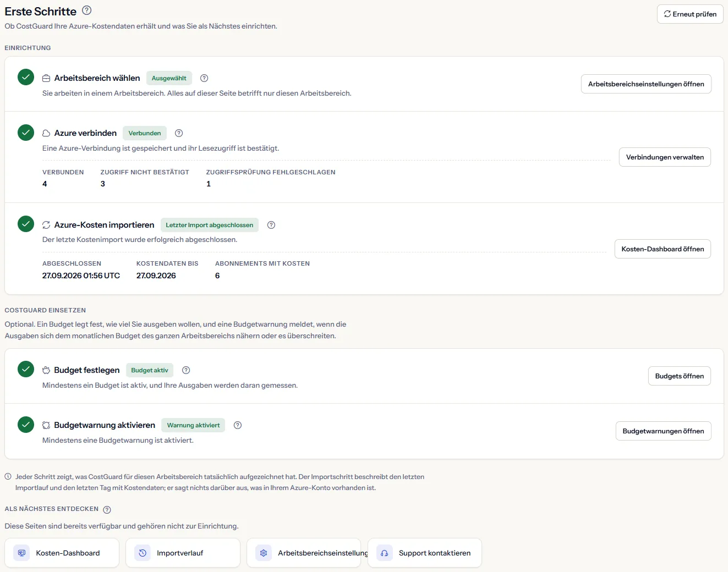This screenshot has width=728, height=572.
Task: Click the help icon beside Erste Schritte
Action: point(86,10)
